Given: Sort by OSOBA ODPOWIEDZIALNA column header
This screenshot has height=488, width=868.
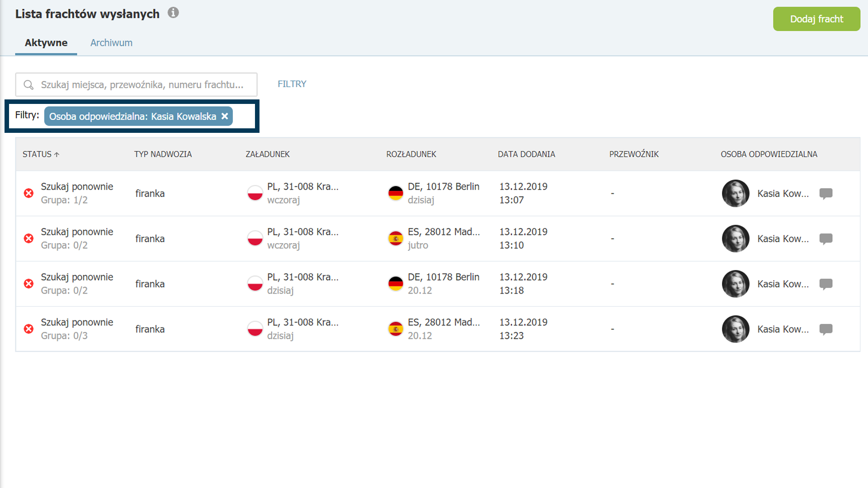Looking at the screenshot, I should 769,155.
